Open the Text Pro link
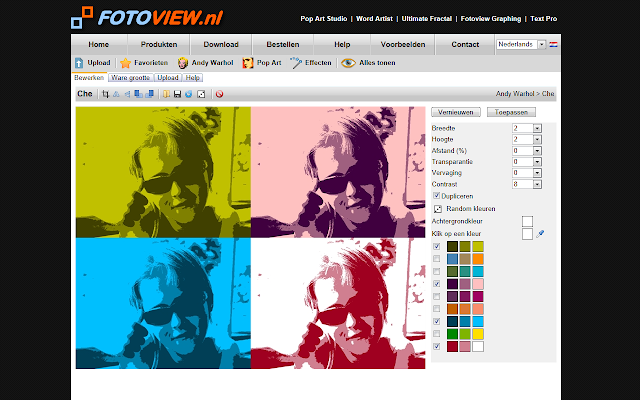The height and width of the screenshot is (400, 640). 544,19
